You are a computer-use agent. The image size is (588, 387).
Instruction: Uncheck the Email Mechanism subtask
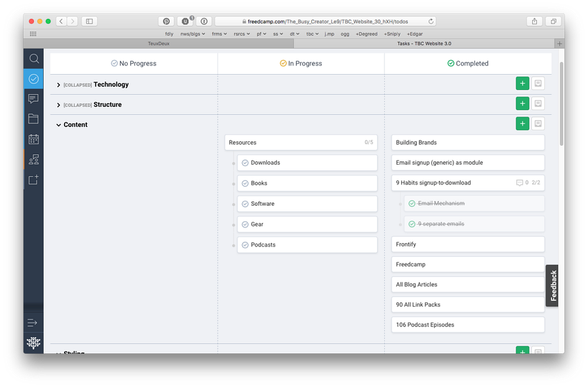click(412, 203)
